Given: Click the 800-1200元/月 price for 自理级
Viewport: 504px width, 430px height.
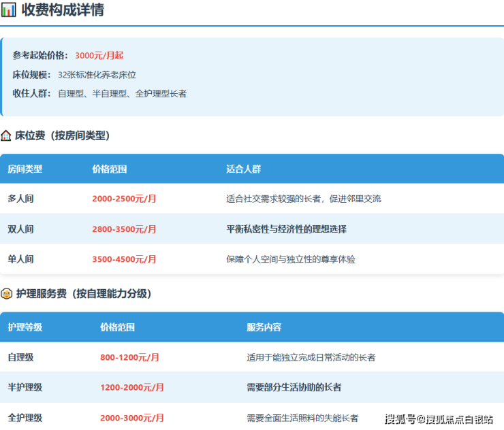Looking at the screenshot, I should point(129,357).
